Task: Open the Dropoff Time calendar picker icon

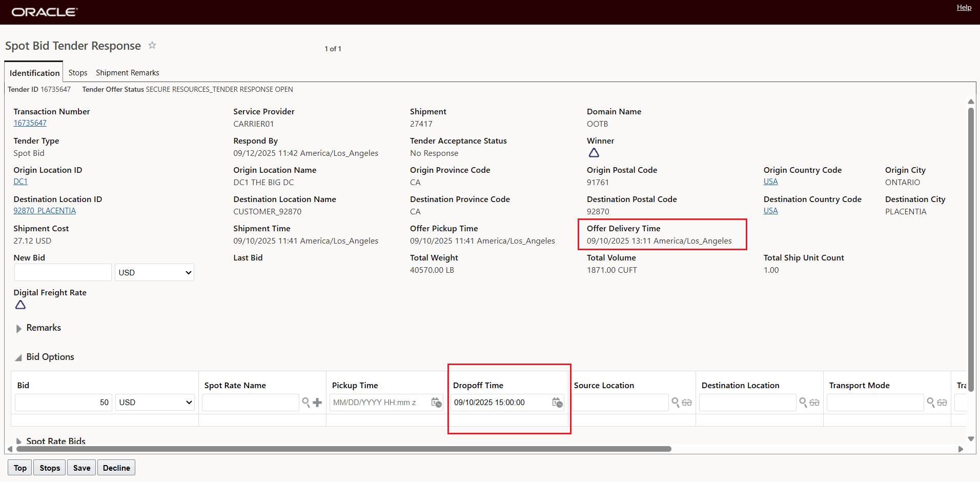Action: tap(557, 403)
